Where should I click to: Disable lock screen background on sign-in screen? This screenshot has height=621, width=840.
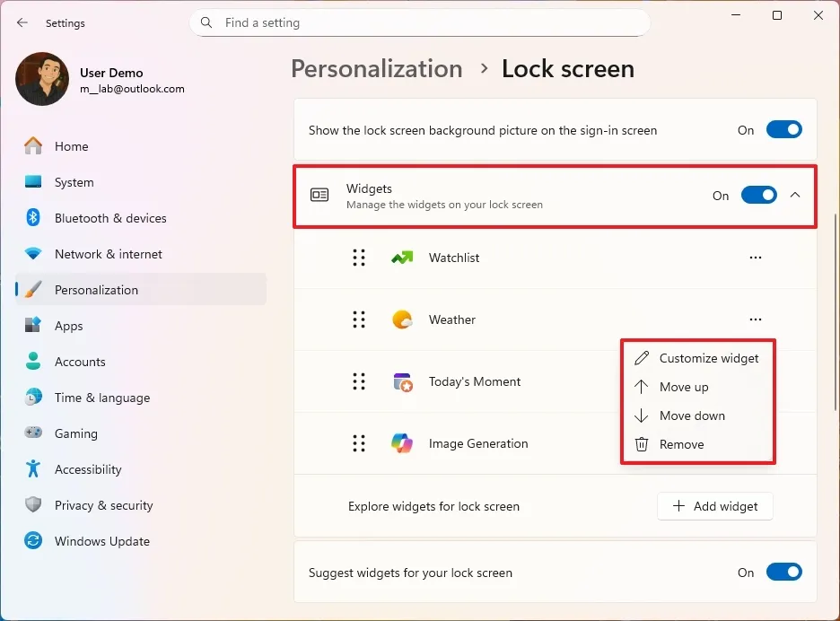(x=783, y=129)
